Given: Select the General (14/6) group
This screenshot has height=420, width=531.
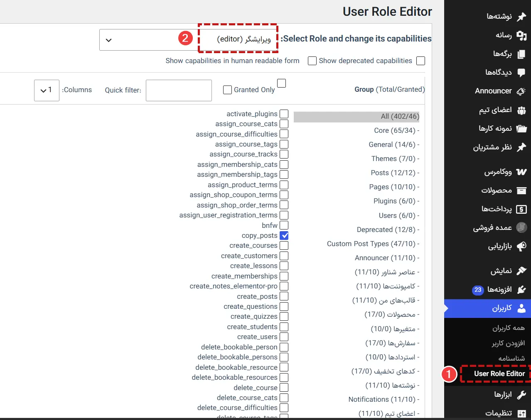Looking at the screenshot, I should coord(394,144).
